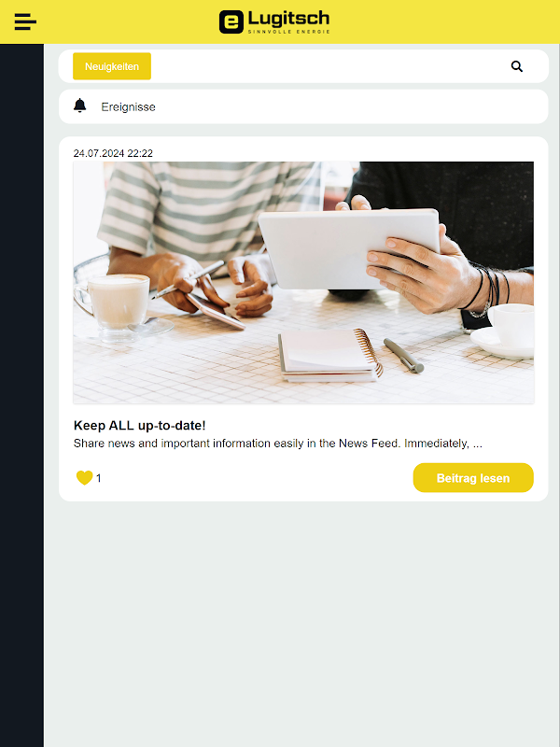Click the 'SINNVOLLE ENERGIE' tagline
The width and height of the screenshot is (560, 747).
point(288,32)
